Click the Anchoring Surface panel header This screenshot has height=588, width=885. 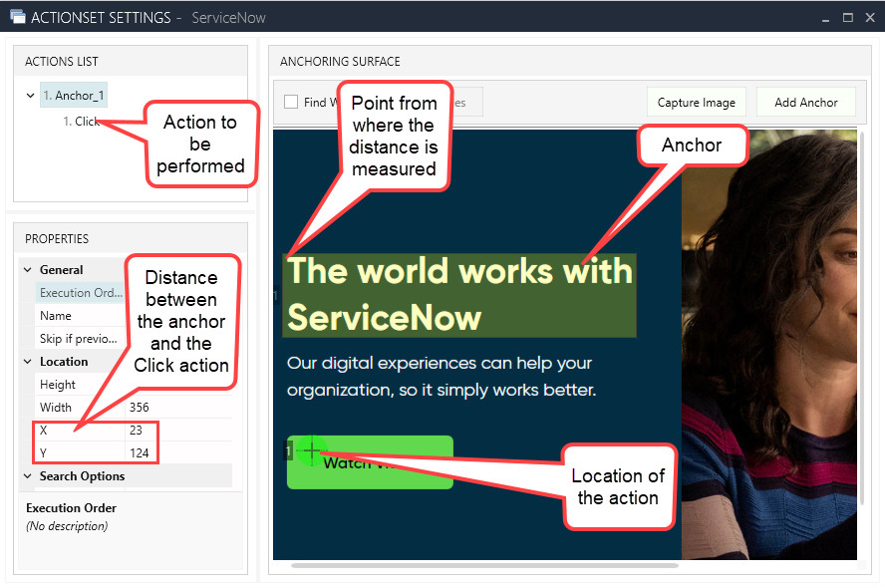[x=570, y=61]
